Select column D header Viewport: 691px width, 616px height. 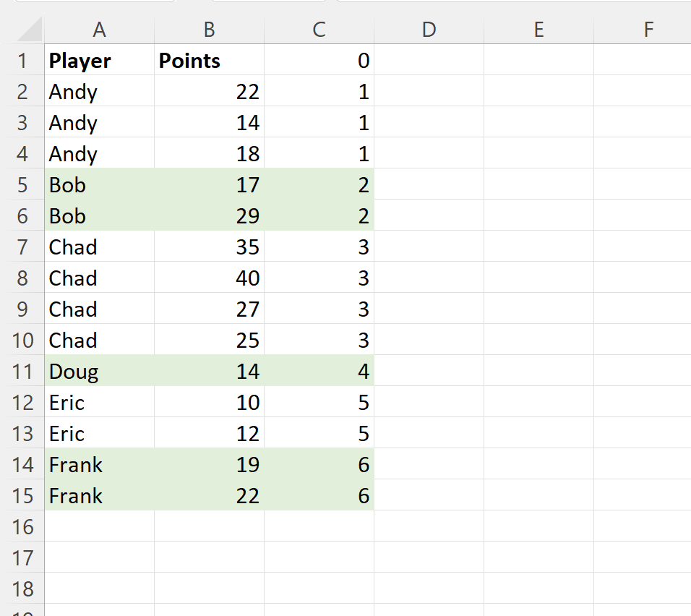coord(429,30)
